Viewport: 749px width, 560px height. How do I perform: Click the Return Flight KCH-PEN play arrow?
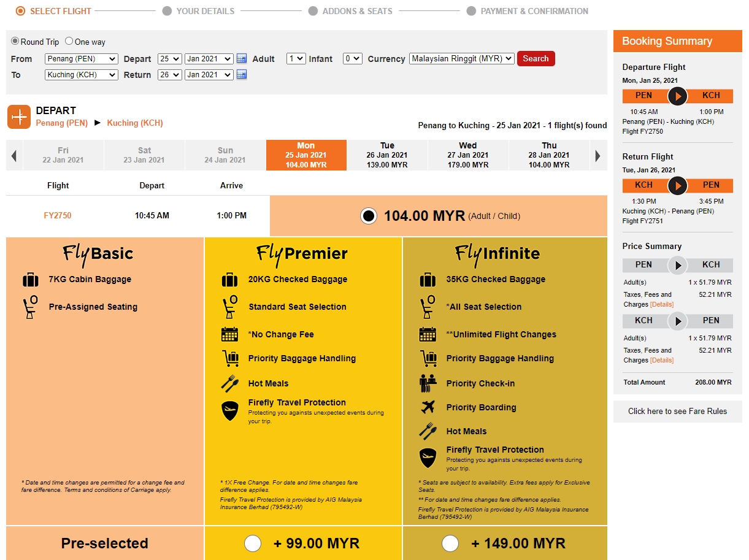(677, 185)
